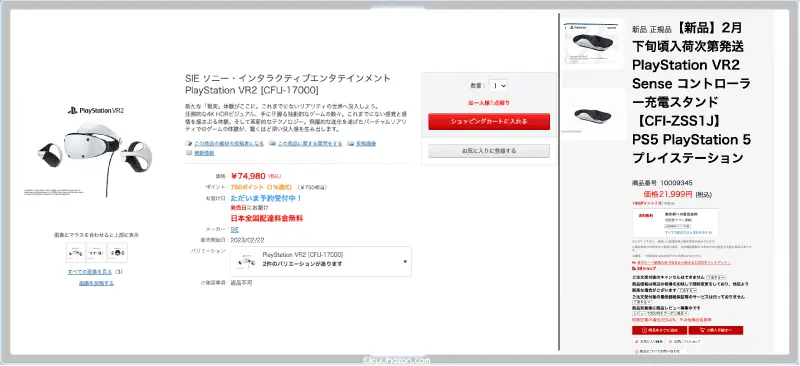Click この商品に関する質問をする link
The image size is (800, 366).
point(310,144)
